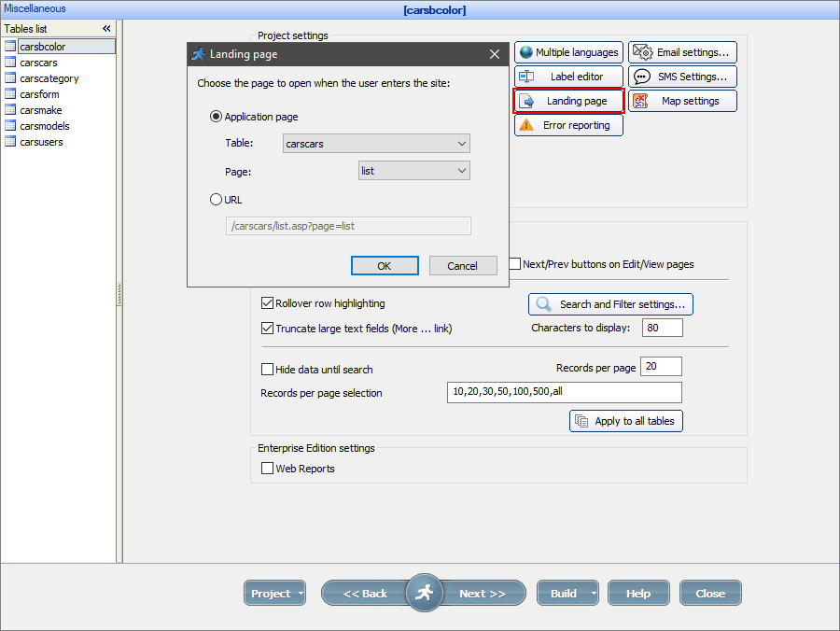Image resolution: width=840 pixels, height=631 pixels.
Task: Click the Landing page dialog title icon
Action: click(x=198, y=54)
